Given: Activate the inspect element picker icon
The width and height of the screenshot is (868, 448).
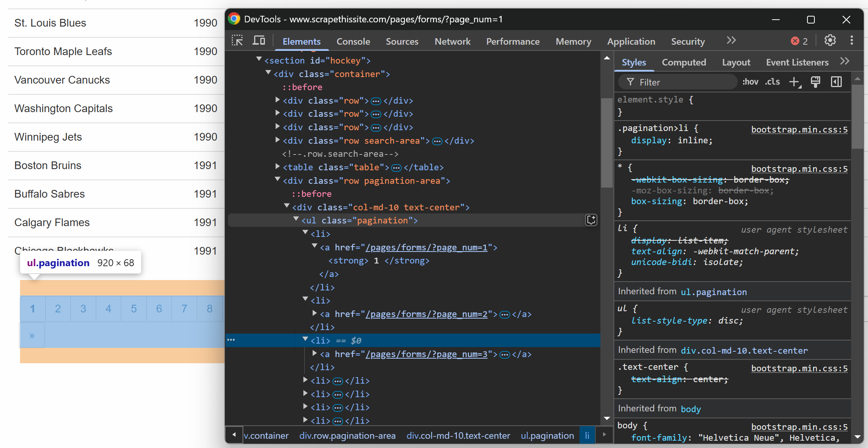Looking at the screenshot, I should point(237,40).
